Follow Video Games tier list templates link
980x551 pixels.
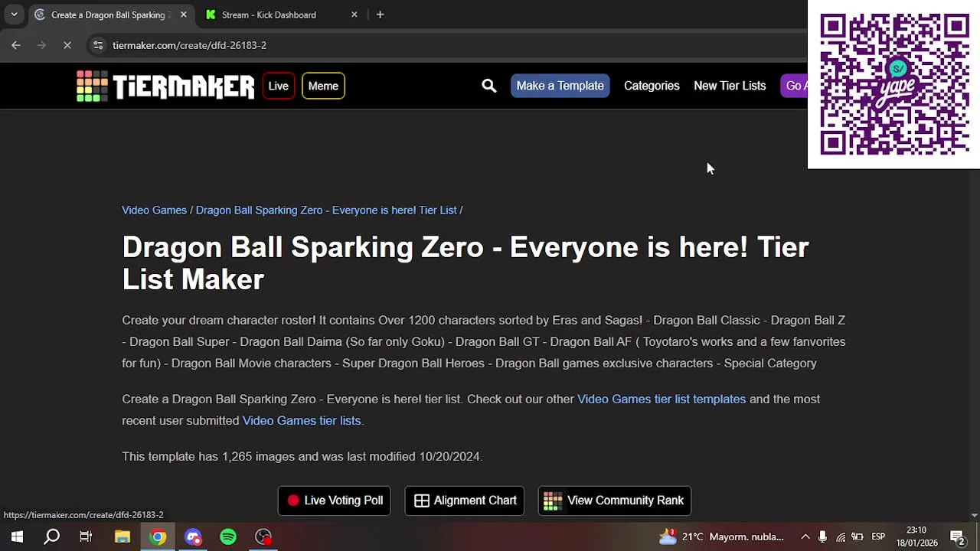661,399
